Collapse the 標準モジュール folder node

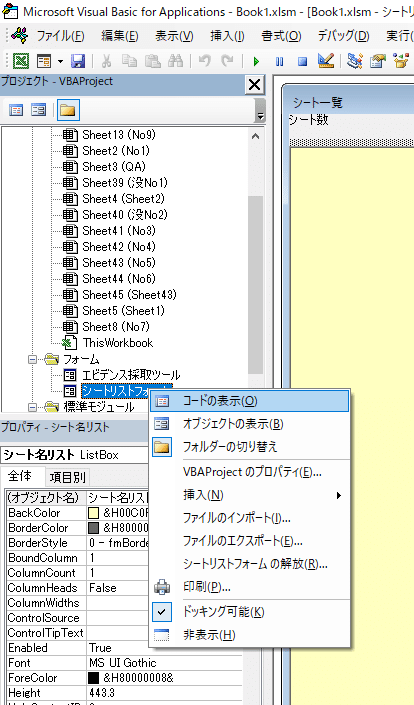coord(33,407)
